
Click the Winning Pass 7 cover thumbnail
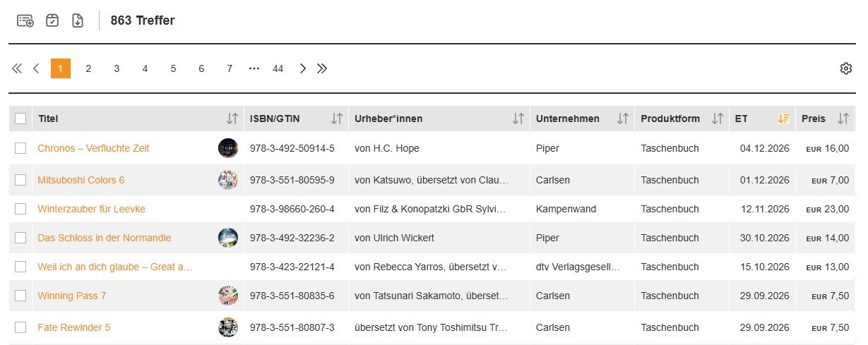tap(227, 296)
